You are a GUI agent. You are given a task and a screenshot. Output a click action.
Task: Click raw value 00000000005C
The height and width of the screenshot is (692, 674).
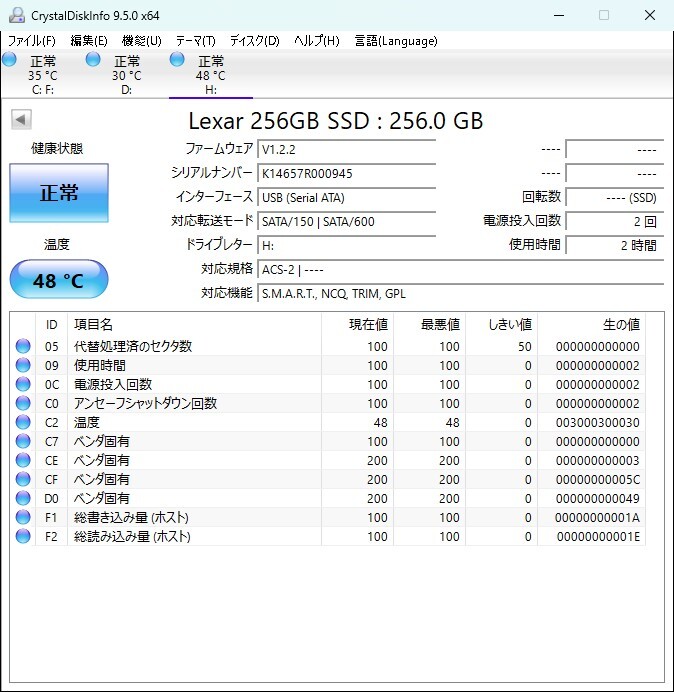598,479
